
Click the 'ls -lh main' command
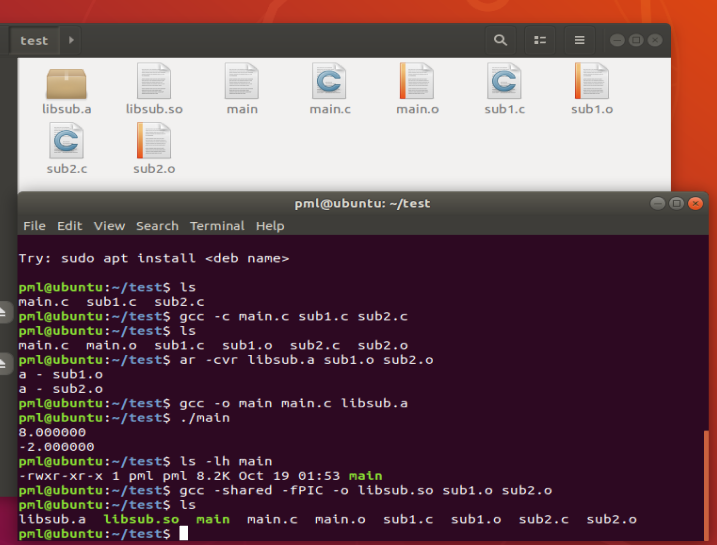[226, 461]
